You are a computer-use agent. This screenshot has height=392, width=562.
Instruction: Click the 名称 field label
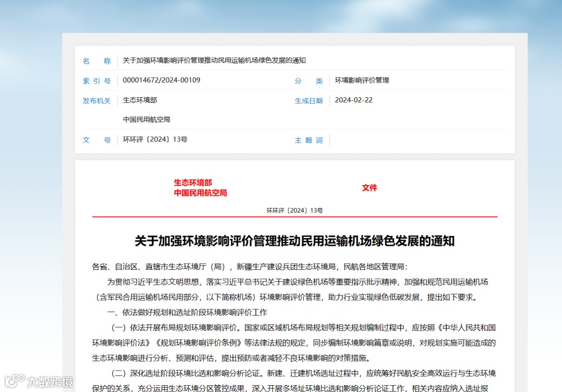[97, 61]
